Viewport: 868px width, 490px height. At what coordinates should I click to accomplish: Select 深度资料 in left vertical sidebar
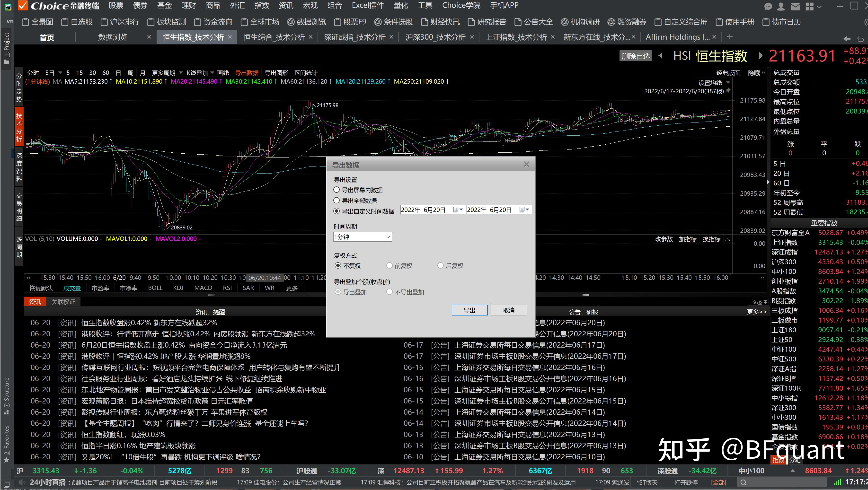point(19,167)
